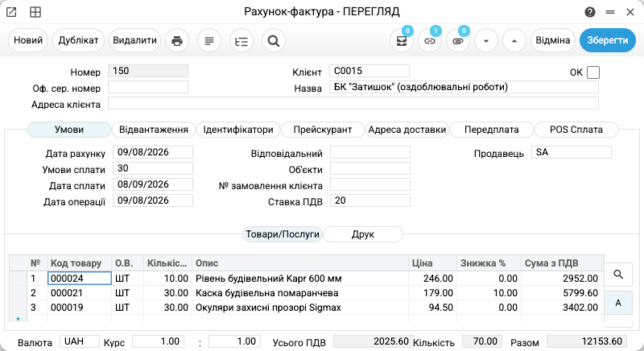Viewport: 644px width, 351px height.
Task: Click the Продавець field SA
Action: [572, 152]
